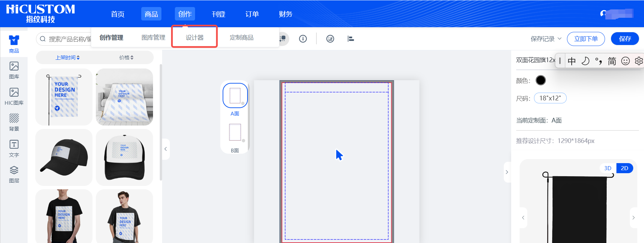This screenshot has height=243, width=644.
Task: Switch preview to 2D mode
Action: click(x=624, y=168)
